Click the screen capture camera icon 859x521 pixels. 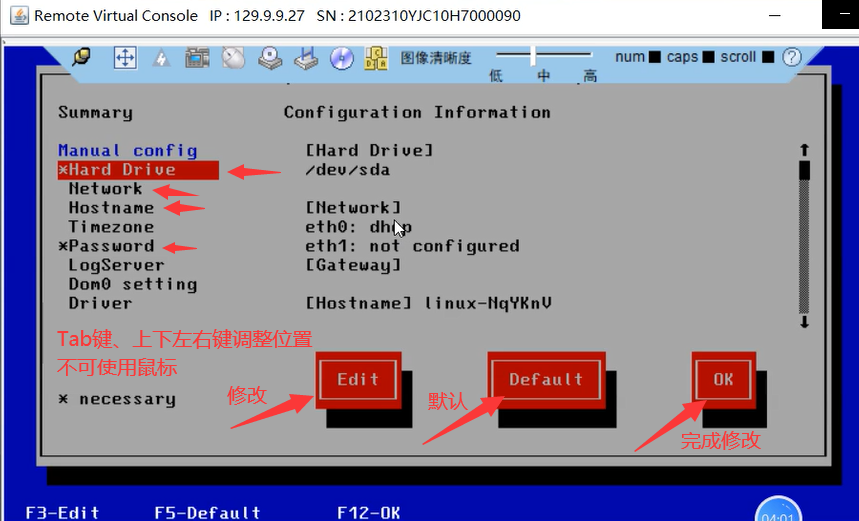tap(197, 58)
